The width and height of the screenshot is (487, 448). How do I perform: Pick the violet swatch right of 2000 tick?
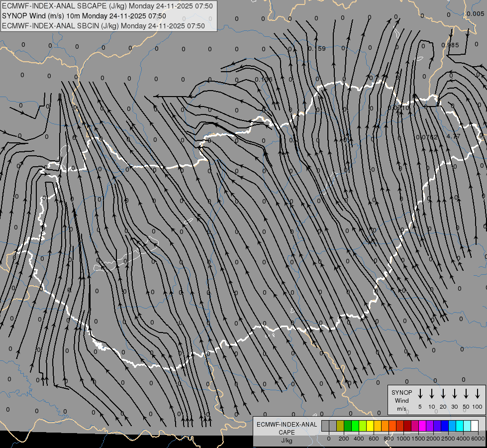[437, 426]
